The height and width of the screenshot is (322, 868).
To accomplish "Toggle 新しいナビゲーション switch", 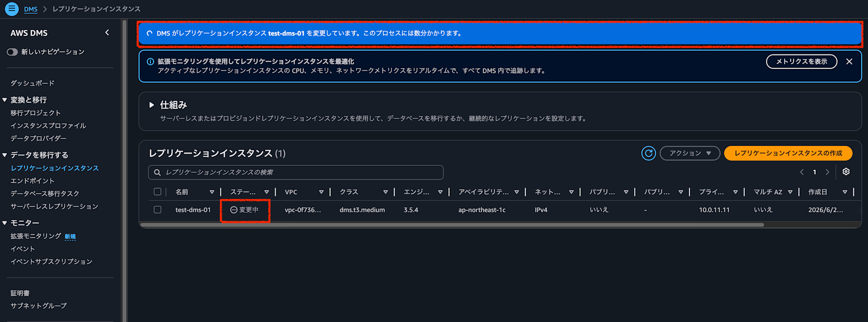I will pyautogui.click(x=12, y=52).
